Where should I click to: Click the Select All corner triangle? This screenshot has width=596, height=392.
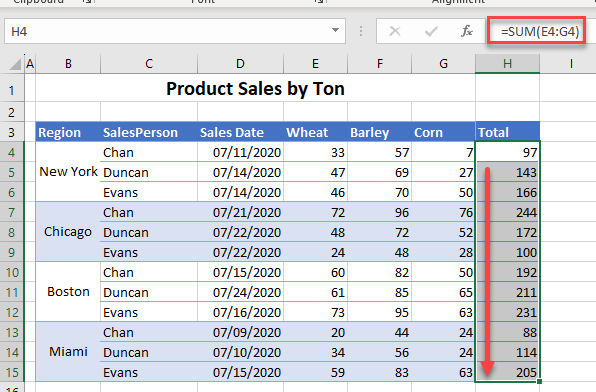15,64
